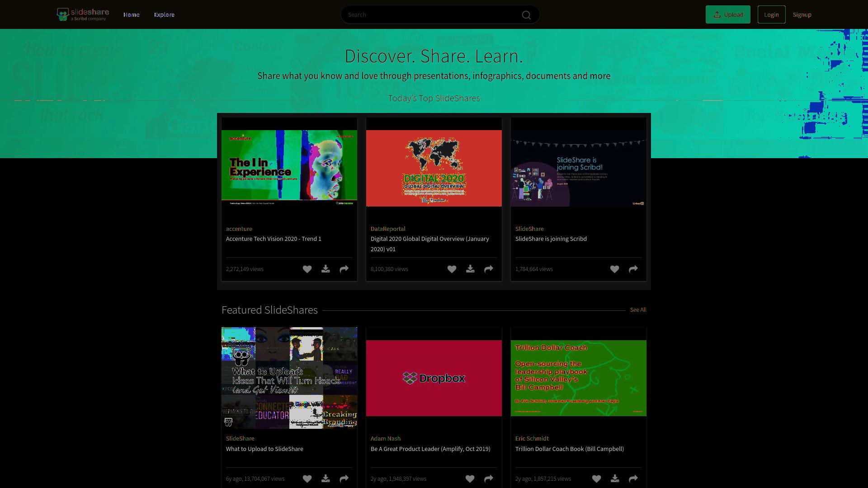Open the accenture author link
Screen dimensions: 868x488
click(239, 229)
